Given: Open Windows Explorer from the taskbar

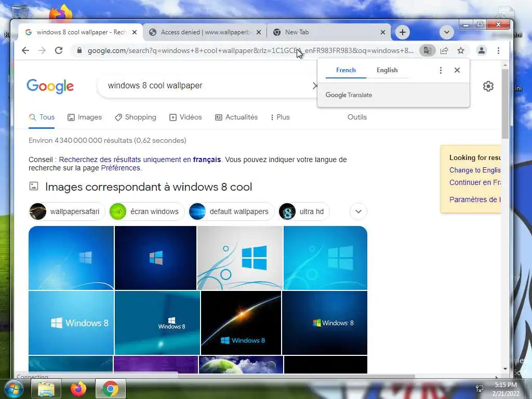Looking at the screenshot, I should [x=46, y=389].
